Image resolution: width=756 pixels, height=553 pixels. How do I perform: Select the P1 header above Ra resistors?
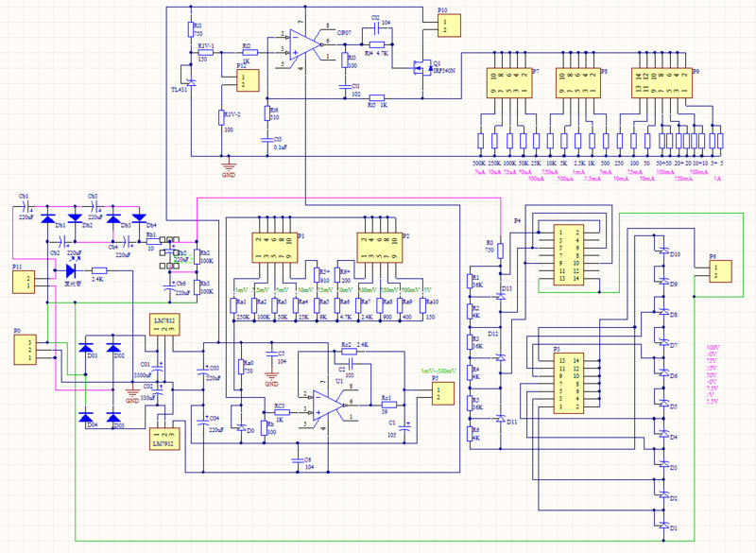[273, 249]
